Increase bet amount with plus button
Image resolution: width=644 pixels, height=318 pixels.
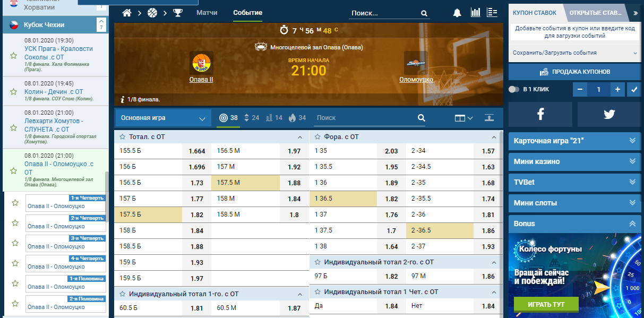tap(617, 90)
